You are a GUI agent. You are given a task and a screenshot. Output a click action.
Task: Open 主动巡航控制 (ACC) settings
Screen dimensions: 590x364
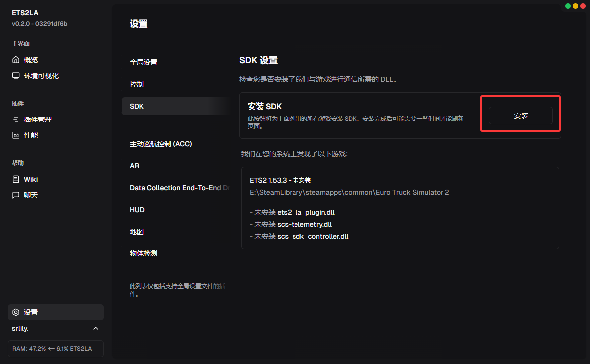click(160, 144)
